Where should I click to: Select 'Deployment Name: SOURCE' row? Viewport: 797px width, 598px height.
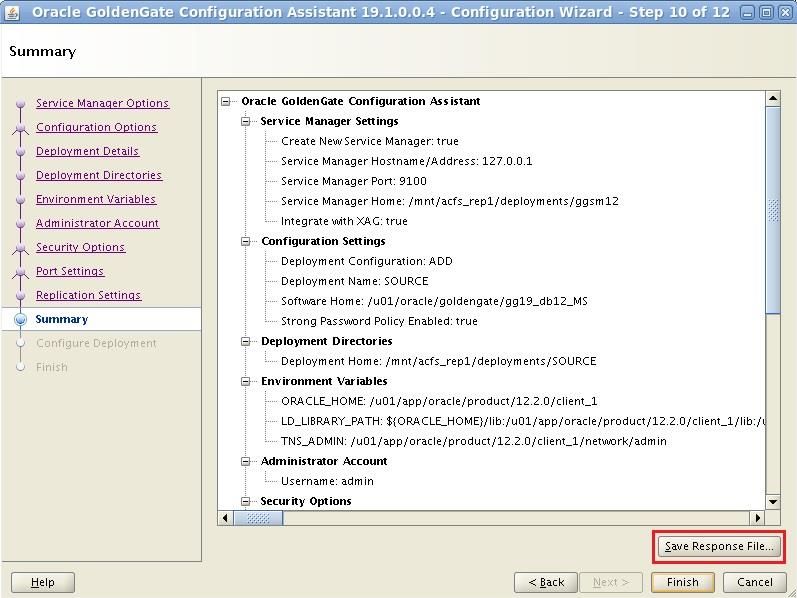tap(354, 281)
